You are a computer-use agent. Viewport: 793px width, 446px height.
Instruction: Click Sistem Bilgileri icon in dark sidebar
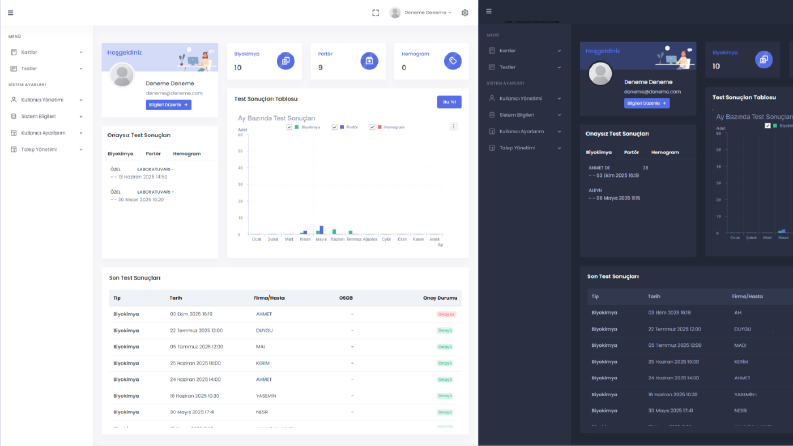492,115
